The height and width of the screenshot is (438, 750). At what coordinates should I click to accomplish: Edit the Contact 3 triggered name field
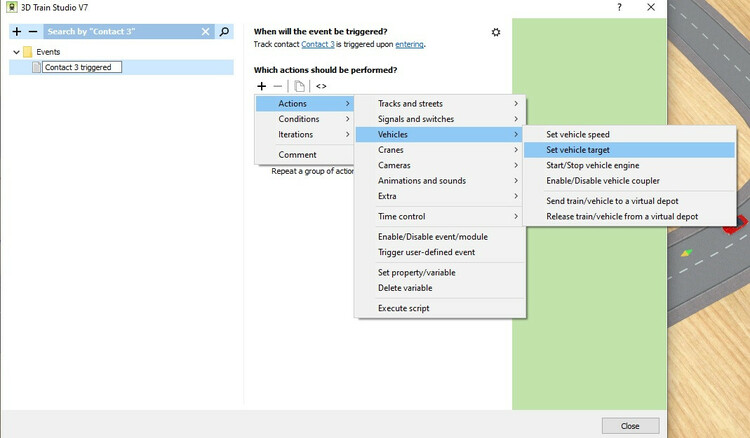click(82, 67)
